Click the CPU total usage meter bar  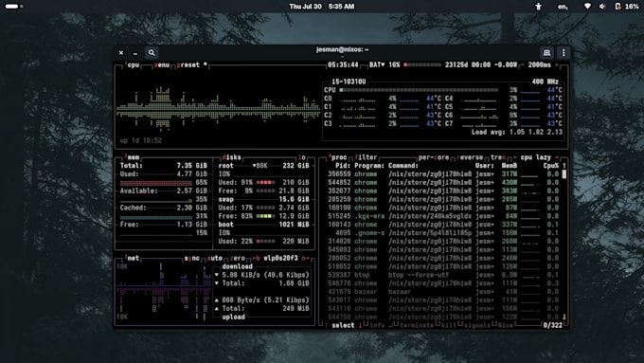[419, 90]
